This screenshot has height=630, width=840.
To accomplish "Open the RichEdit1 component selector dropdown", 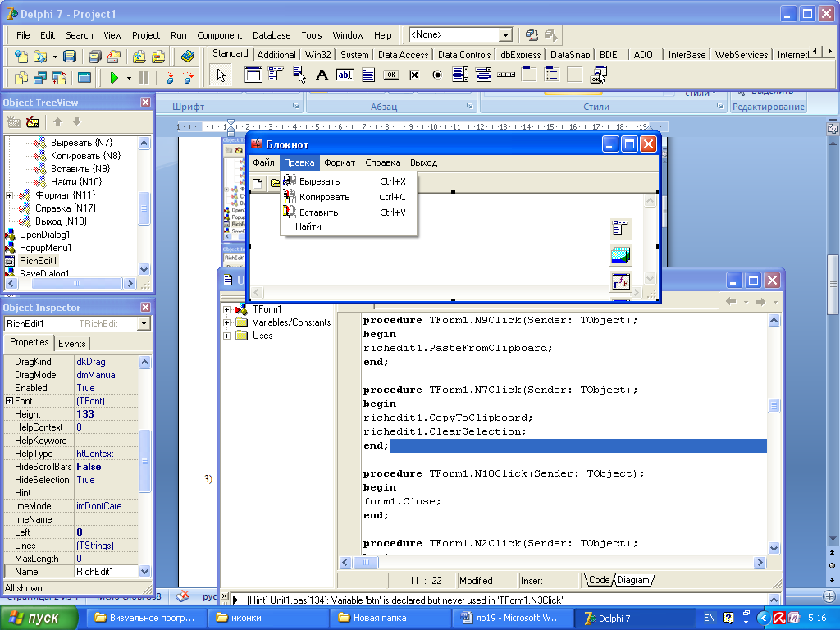I will tap(144, 323).
